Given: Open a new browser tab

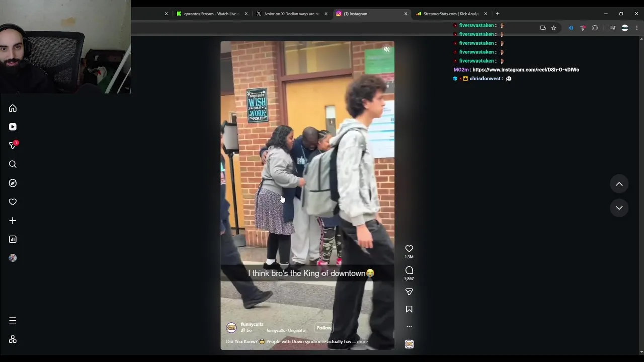Looking at the screenshot, I should [497, 14].
